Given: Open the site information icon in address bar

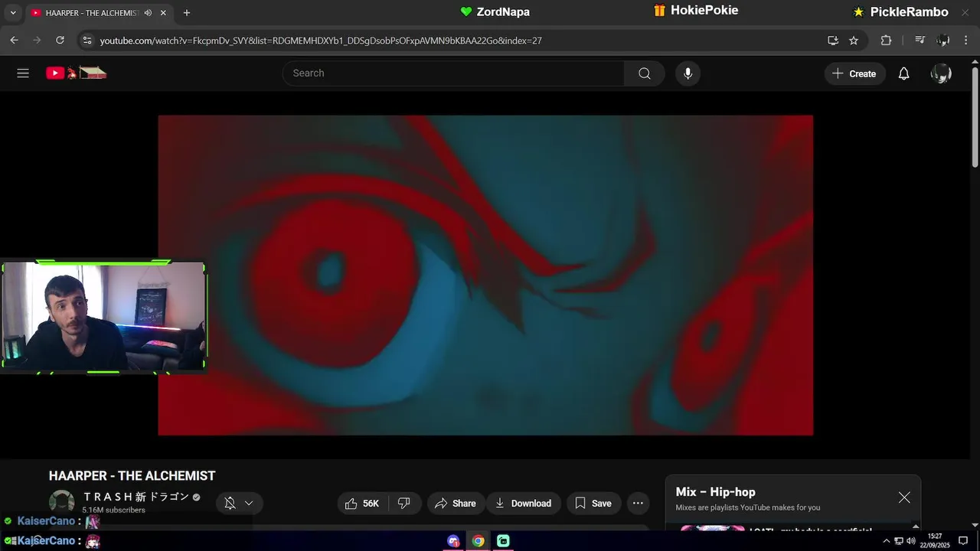Looking at the screenshot, I should tap(87, 41).
